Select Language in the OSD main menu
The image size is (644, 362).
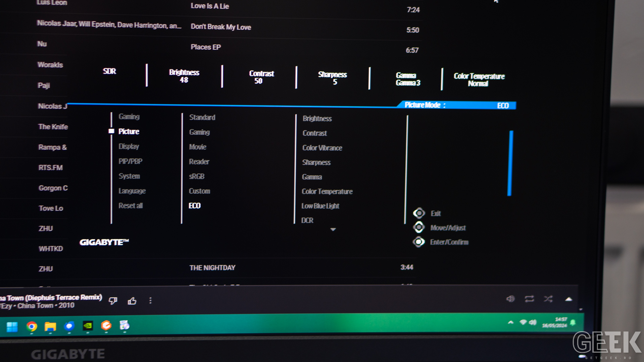tap(132, 191)
